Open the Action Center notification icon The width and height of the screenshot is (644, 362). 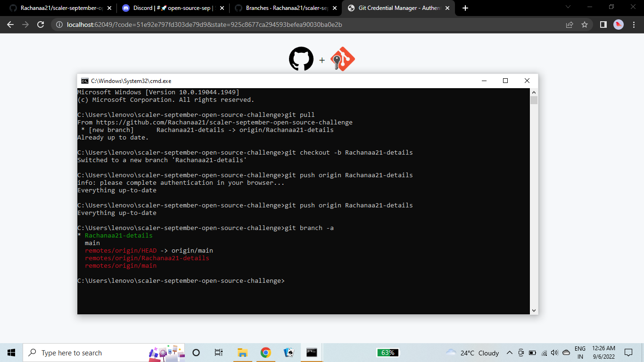629,353
